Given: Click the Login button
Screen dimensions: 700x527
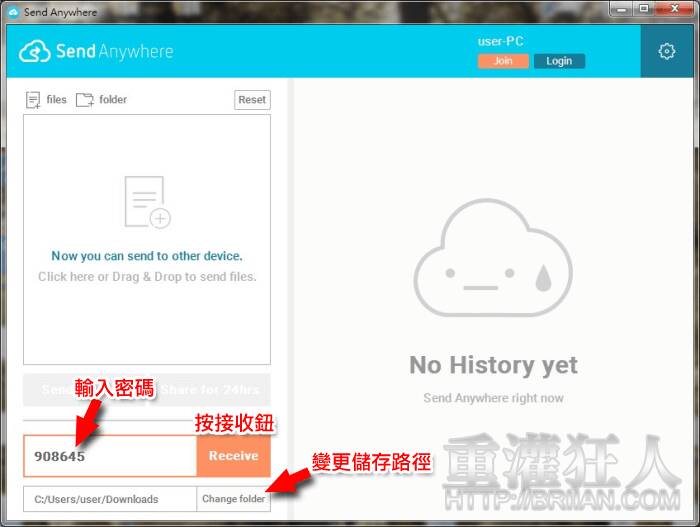Looking at the screenshot, I should (559, 61).
